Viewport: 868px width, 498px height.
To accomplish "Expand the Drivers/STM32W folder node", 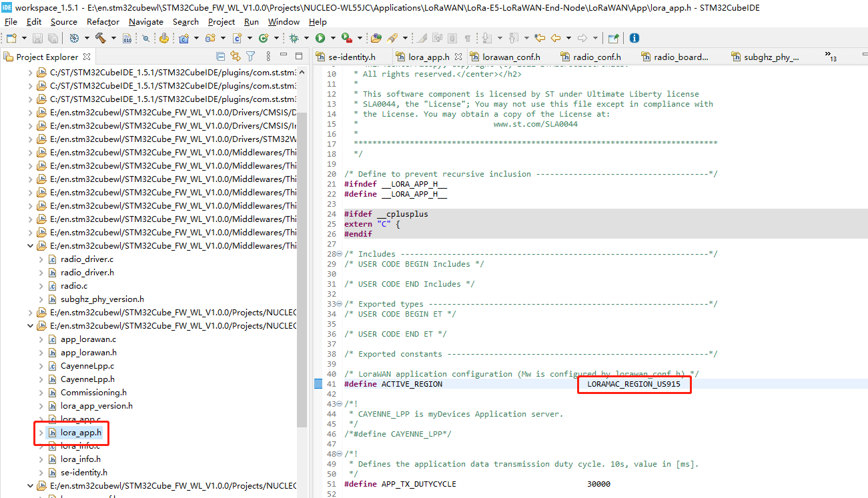I will pos(30,139).
